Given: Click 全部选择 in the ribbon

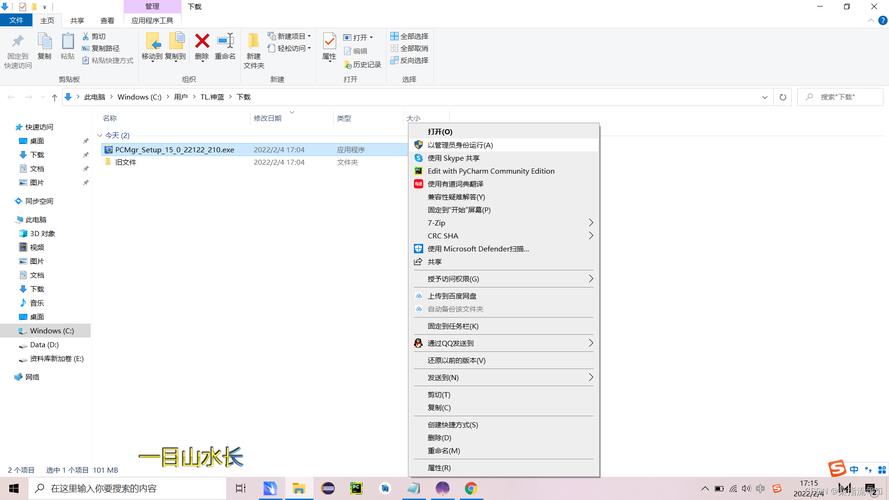Looking at the screenshot, I should 409,36.
